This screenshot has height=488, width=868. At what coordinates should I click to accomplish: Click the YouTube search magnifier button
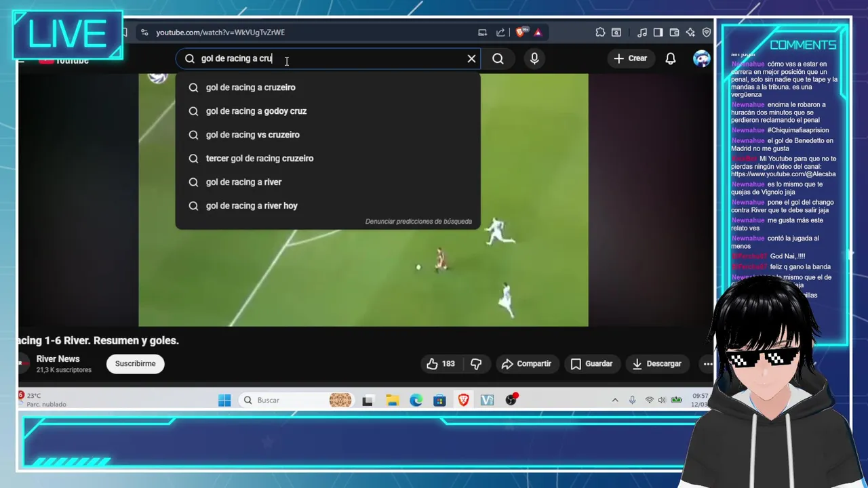tap(498, 59)
